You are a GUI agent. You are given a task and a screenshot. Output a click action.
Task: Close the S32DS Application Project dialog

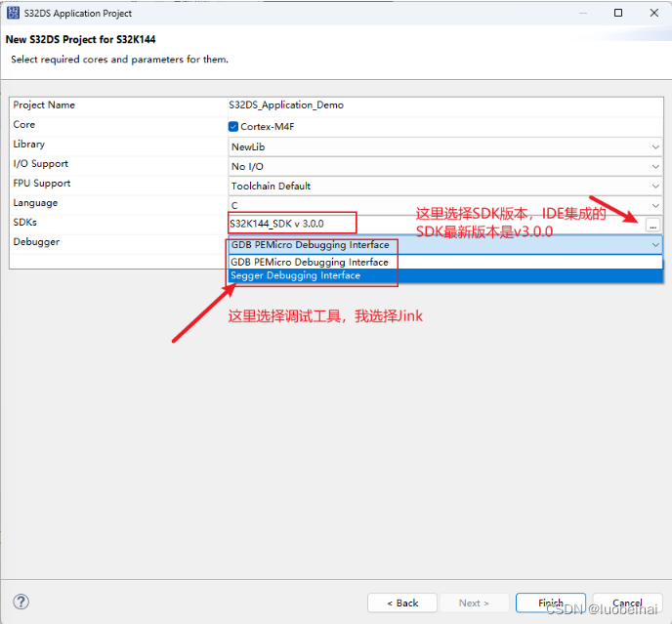(x=654, y=13)
